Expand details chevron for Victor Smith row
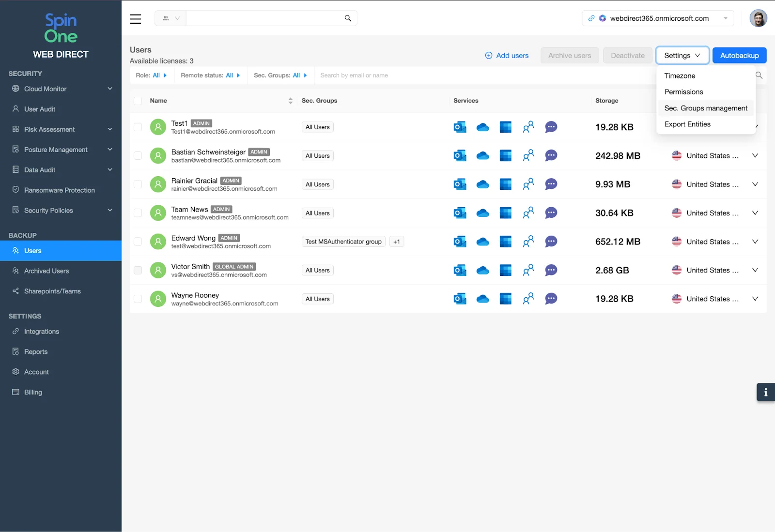Viewport: 775px width, 532px height. pyautogui.click(x=755, y=270)
